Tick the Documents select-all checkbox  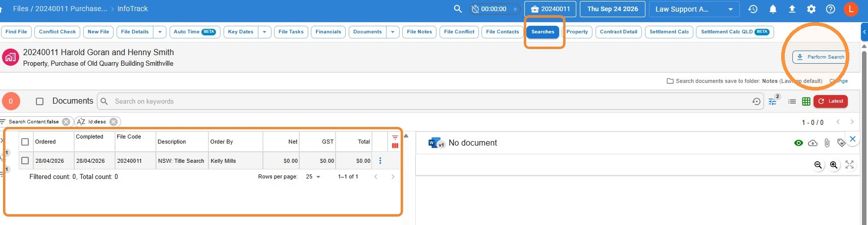coord(40,101)
